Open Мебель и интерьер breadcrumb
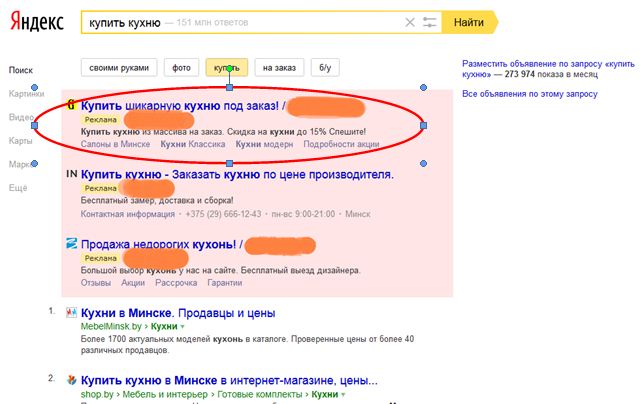 point(165,394)
